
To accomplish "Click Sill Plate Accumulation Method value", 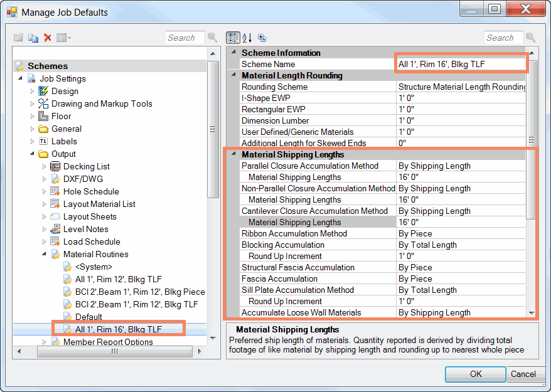I will pos(461,290).
